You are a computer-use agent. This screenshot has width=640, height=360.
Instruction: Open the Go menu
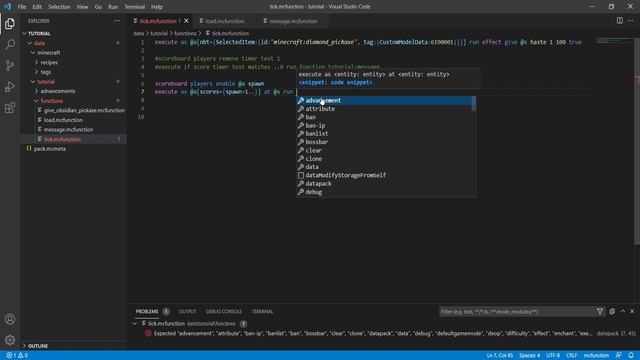98,7
